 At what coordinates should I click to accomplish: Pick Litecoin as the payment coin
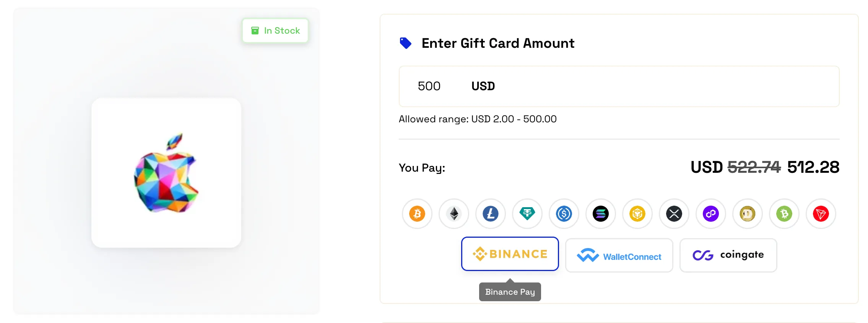coord(491,214)
